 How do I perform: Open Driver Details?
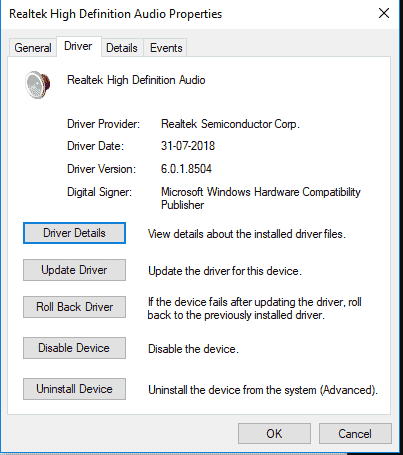pos(74,233)
